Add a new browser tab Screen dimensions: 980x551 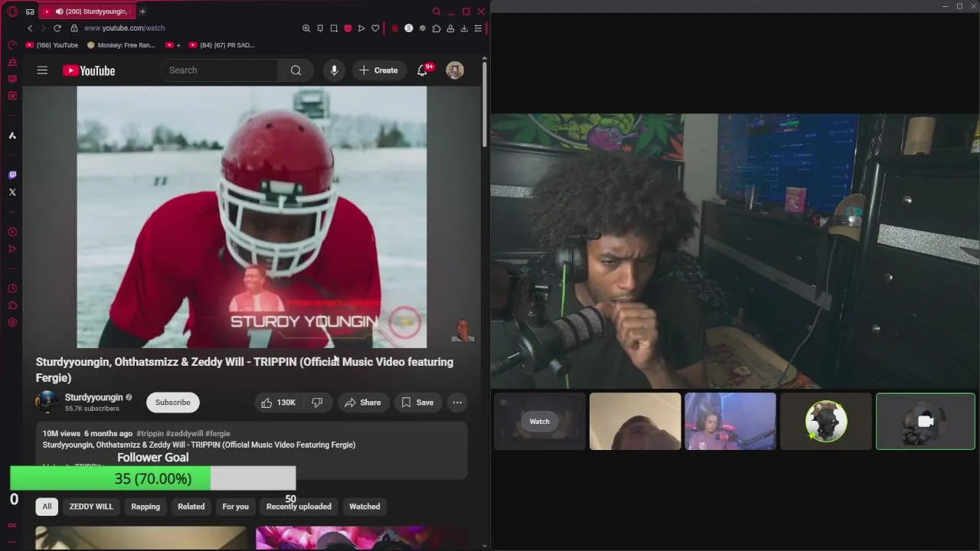pyautogui.click(x=142, y=11)
